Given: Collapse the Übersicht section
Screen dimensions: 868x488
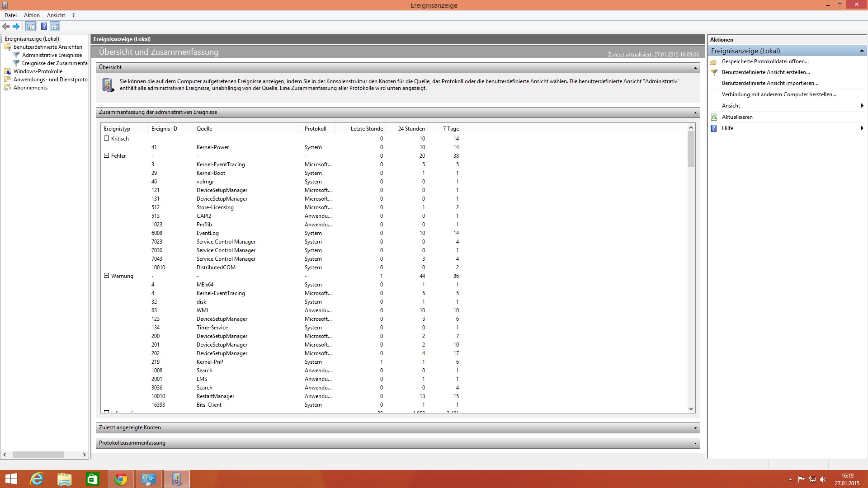Looking at the screenshot, I should click(695, 68).
